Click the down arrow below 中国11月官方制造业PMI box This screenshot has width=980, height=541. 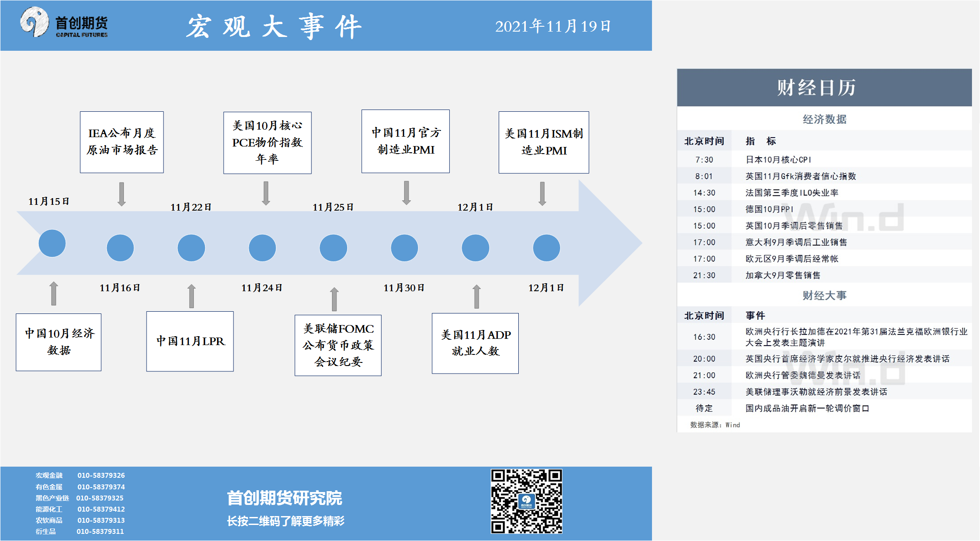click(406, 192)
